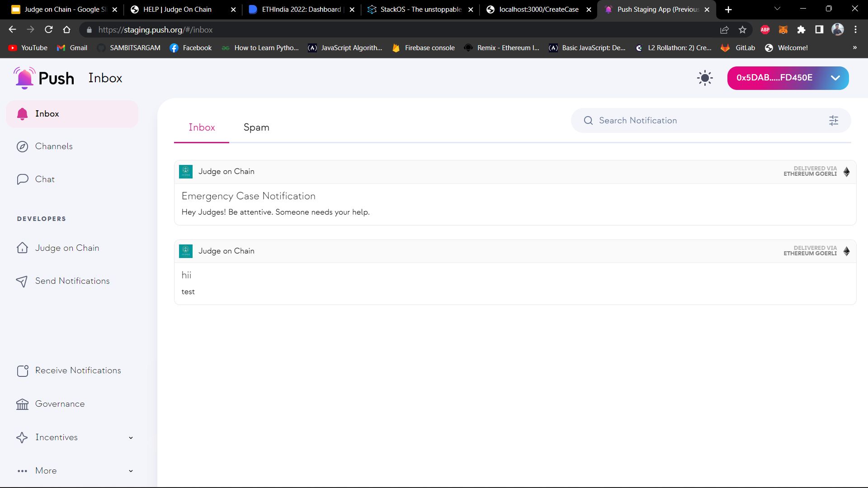
Task: Expand the More menu chevron
Action: point(131,471)
